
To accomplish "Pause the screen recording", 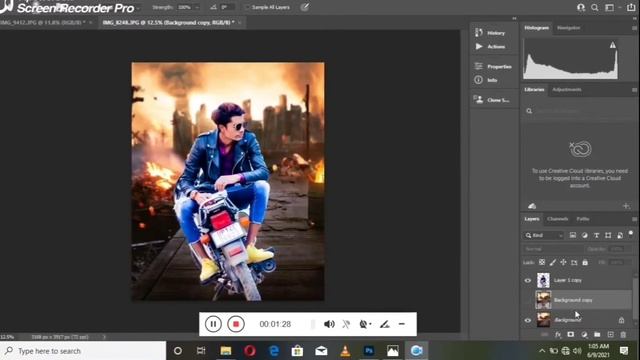I will 213,324.
